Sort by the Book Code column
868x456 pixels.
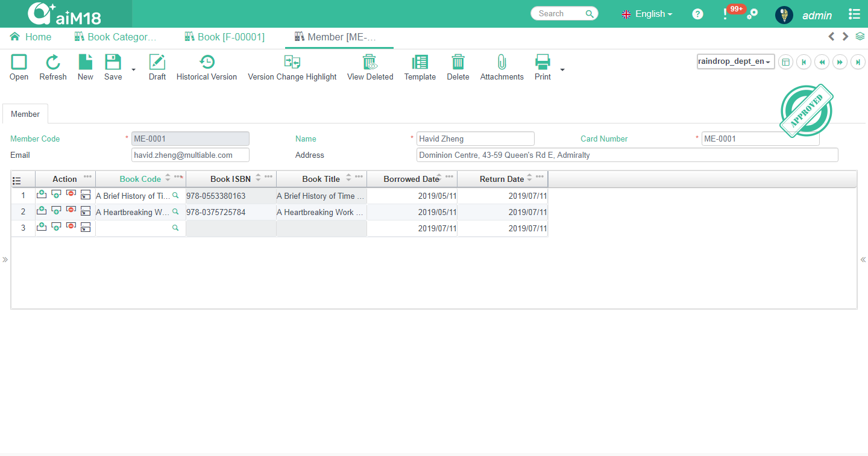tap(168, 177)
